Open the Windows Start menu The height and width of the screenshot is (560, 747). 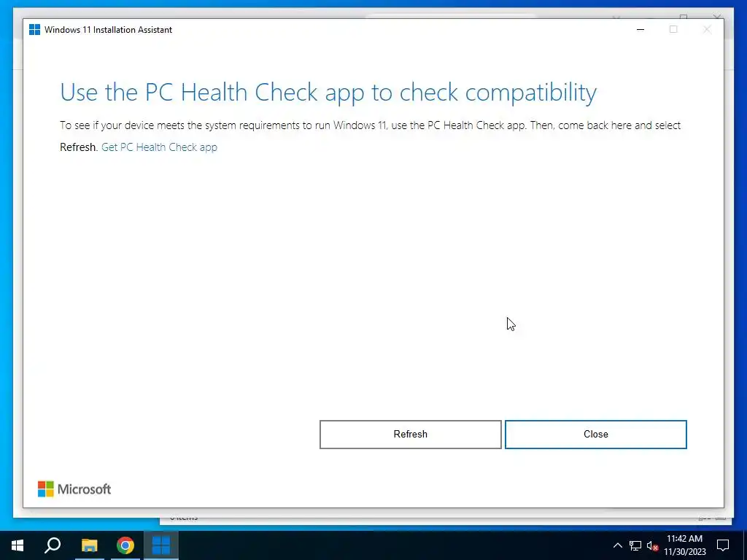coord(18,545)
